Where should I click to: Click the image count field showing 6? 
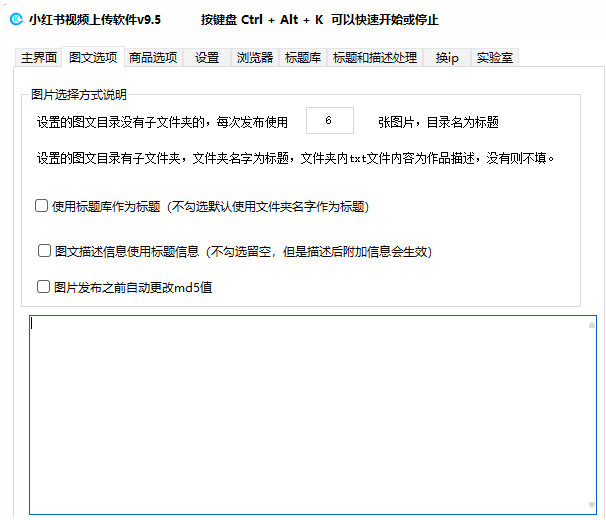(x=330, y=121)
